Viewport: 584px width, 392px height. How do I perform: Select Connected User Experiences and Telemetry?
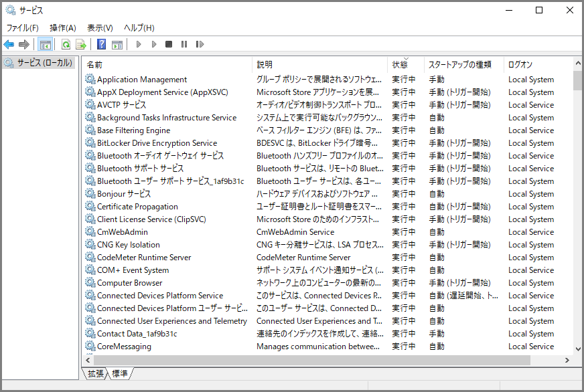point(172,320)
